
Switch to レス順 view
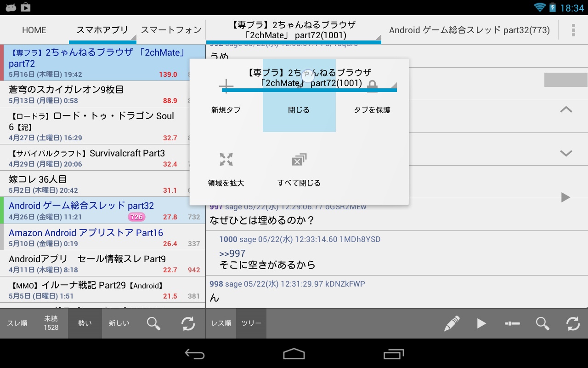(221, 323)
